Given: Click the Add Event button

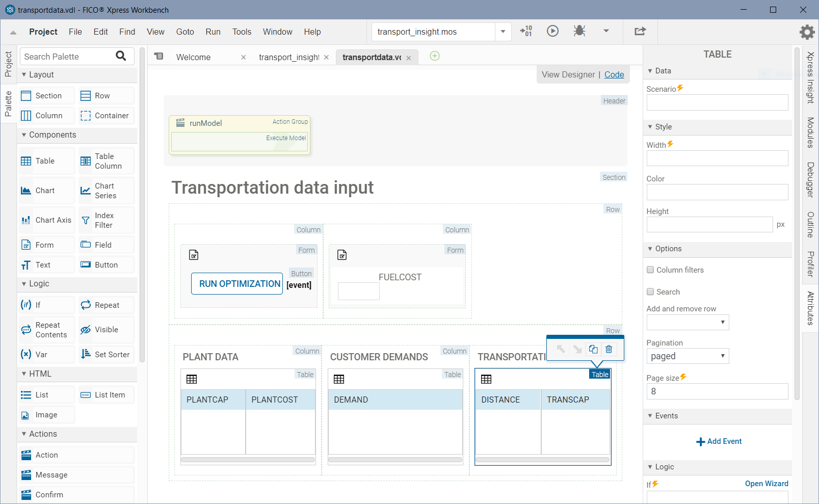Looking at the screenshot, I should coord(719,441).
